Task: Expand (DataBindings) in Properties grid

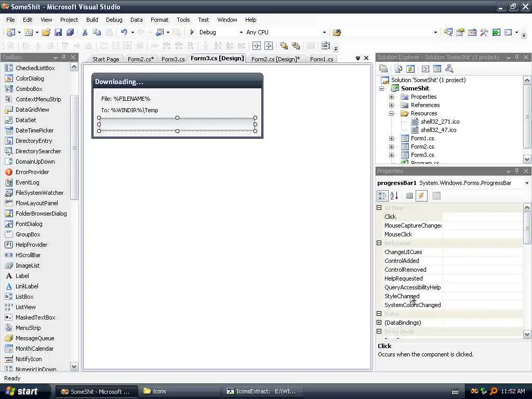Action: pyautogui.click(x=379, y=323)
